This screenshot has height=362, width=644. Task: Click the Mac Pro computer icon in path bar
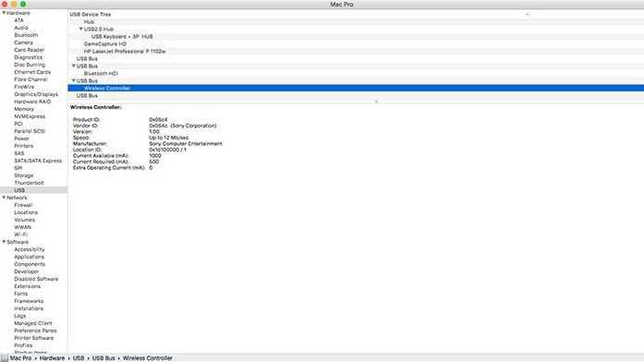[x=4, y=358]
